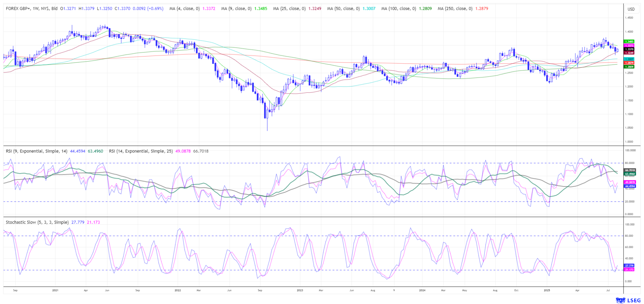Viewport: 644px width, 304px height.
Task: Click the magenta 49.0878 RSI value tag
Action: [630, 182]
